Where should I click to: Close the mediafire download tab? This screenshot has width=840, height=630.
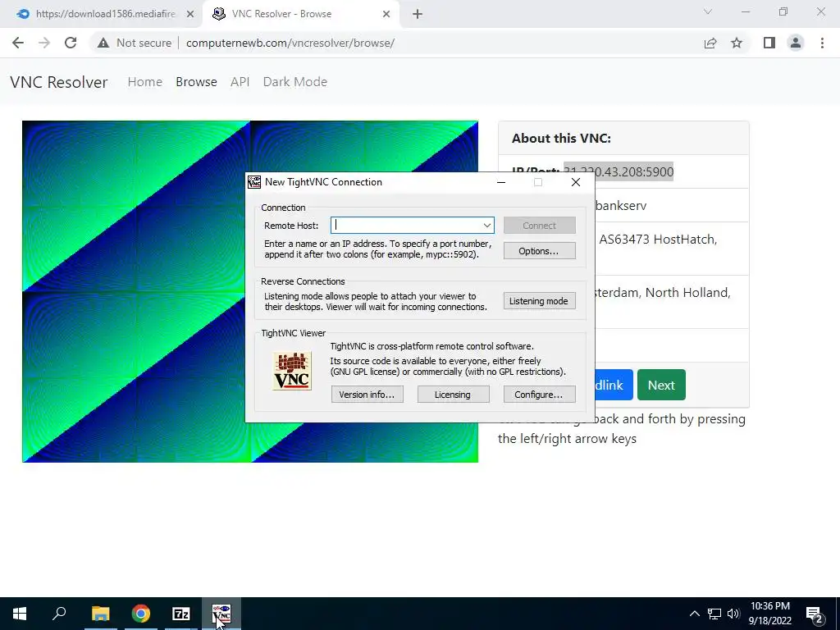click(x=190, y=15)
